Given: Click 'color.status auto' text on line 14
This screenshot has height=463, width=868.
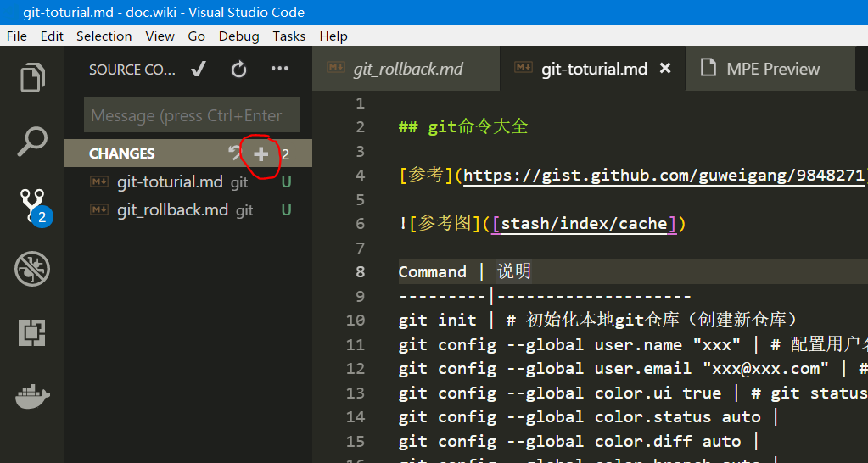Looking at the screenshot, I should click(678, 416).
